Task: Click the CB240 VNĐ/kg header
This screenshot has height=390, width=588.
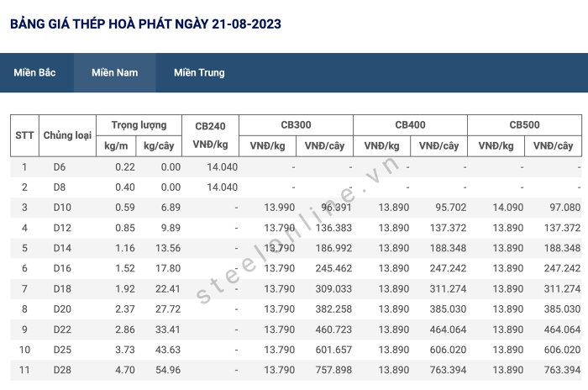Action: click(x=210, y=135)
